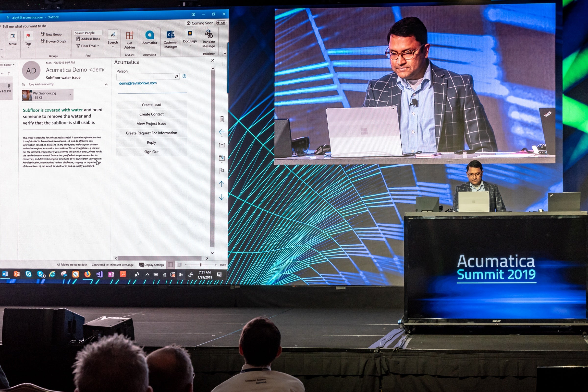Click the Person input field
The height and width of the screenshot is (392, 588).
click(x=148, y=76)
